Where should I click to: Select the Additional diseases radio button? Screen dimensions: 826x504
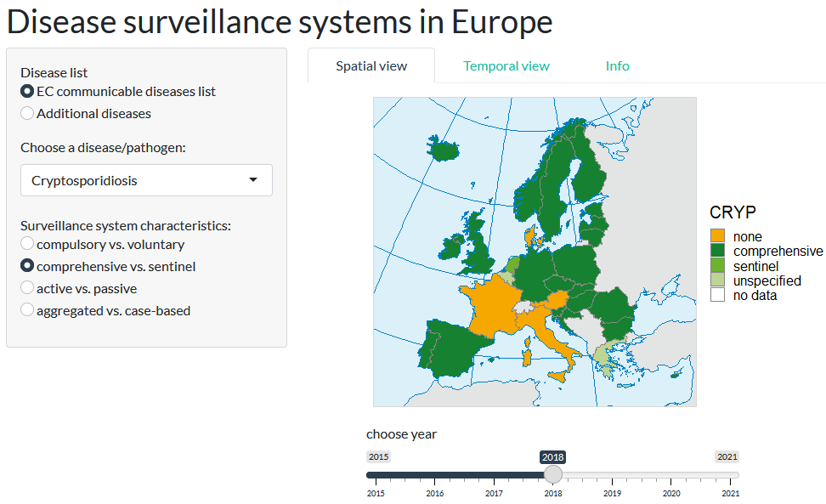[27, 113]
